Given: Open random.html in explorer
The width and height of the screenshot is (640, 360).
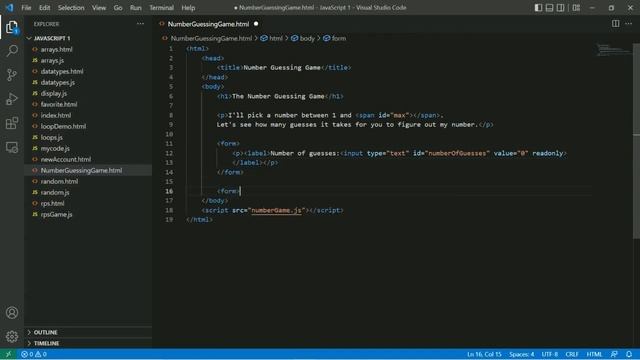Looking at the screenshot, I should pyautogui.click(x=59, y=182).
